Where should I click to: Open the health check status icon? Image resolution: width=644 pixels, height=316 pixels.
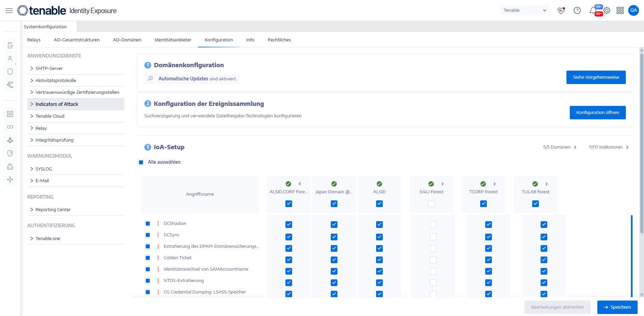(x=561, y=11)
